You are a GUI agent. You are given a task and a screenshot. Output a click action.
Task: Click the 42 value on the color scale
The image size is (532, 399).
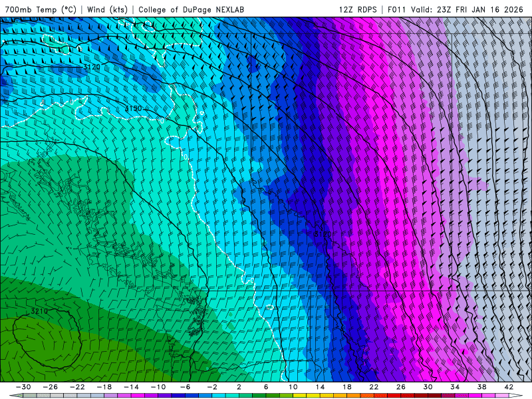tap(509, 387)
